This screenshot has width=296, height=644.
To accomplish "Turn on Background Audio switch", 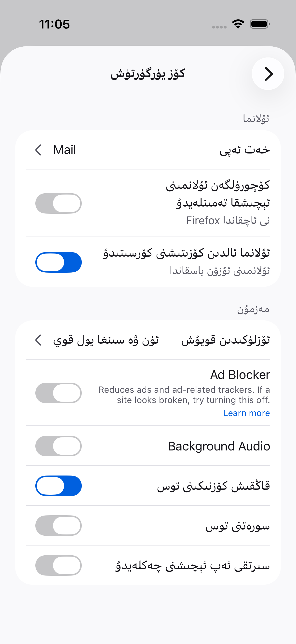I will (58, 446).
